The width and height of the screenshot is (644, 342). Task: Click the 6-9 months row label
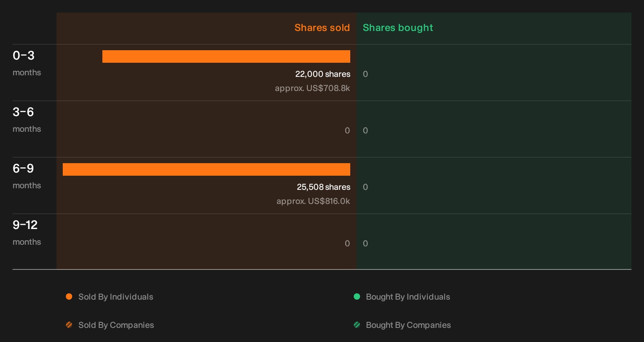tap(27, 176)
